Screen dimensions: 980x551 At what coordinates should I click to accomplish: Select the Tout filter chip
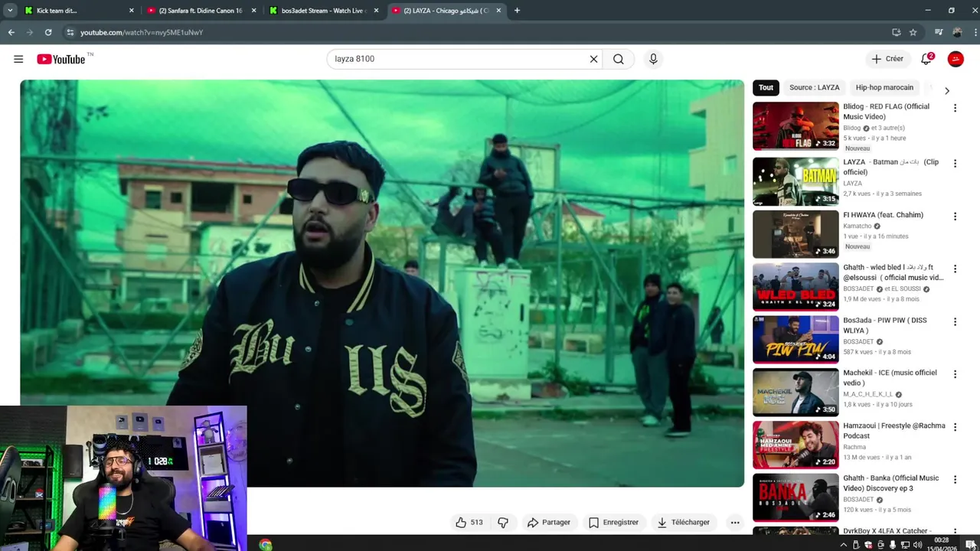pos(766,87)
